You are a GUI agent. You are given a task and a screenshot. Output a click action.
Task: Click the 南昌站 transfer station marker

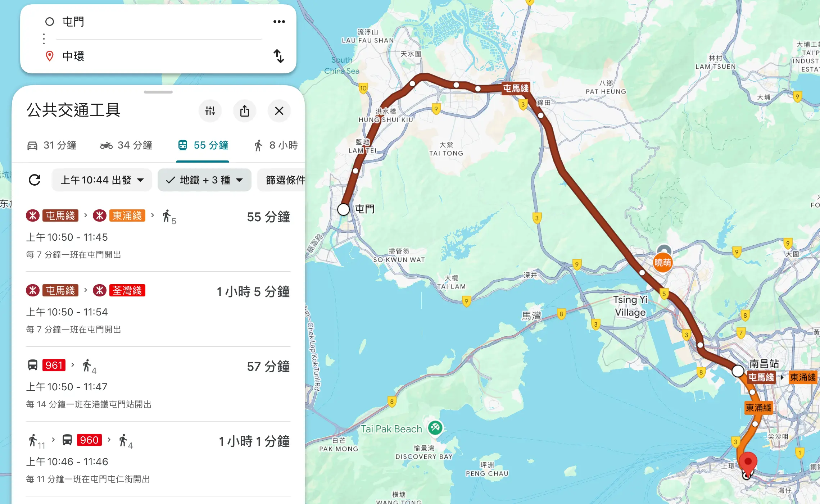pos(738,371)
